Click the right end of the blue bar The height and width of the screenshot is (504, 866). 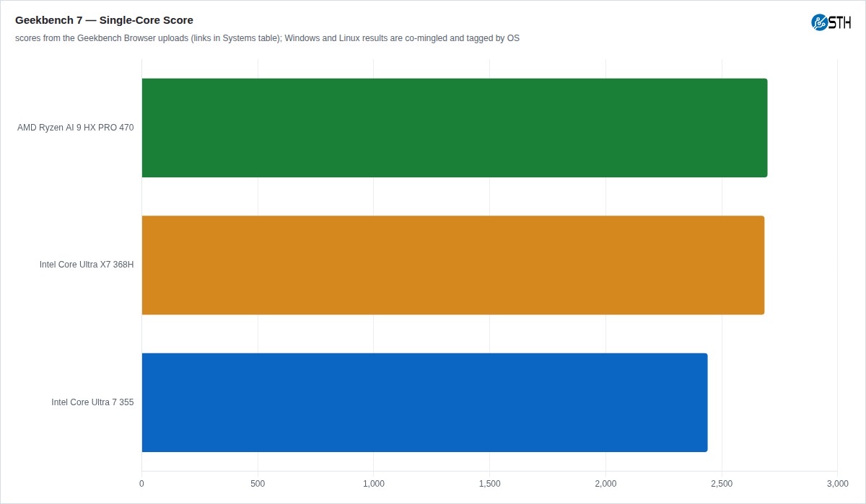click(707, 402)
